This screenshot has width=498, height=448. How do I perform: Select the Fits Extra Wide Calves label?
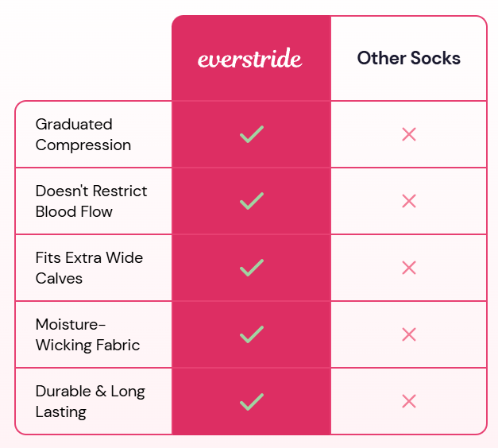[89, 268]
